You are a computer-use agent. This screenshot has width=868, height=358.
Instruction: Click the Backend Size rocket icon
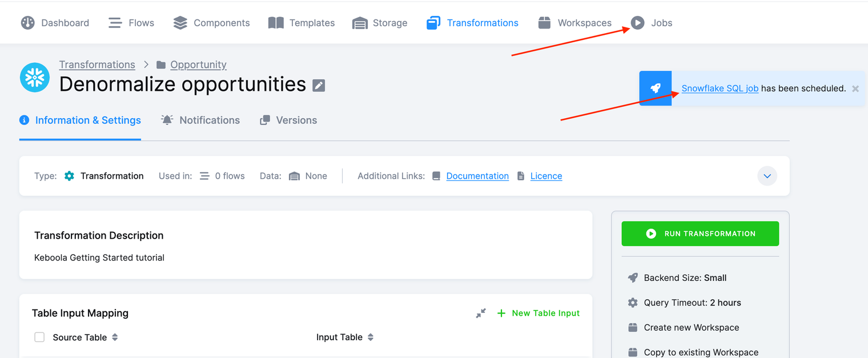point(633,278)
